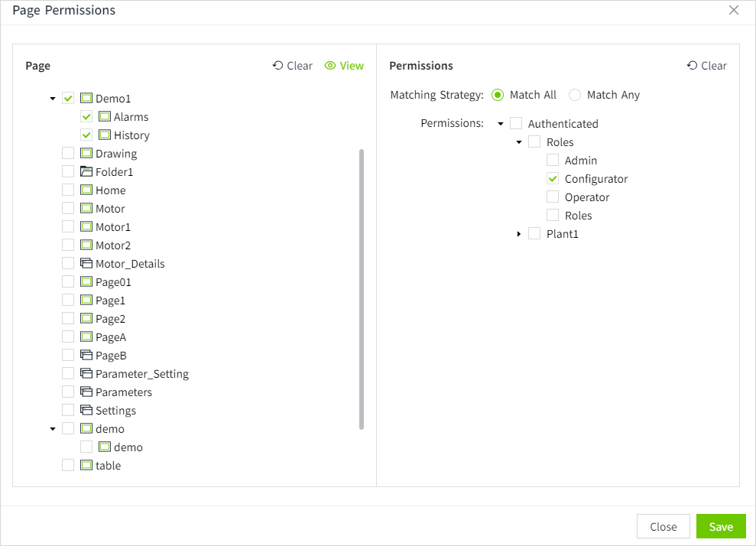Check the Admin role checkbox
Screen dimensions: 756x546
(553, 161)
